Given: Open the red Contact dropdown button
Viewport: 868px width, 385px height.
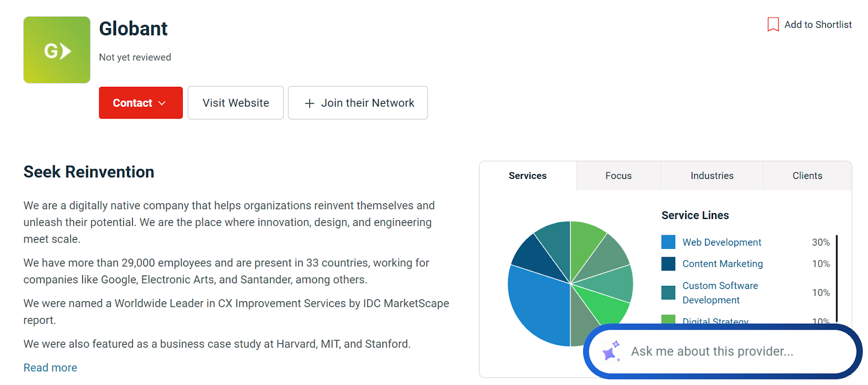Looking at the screenshot, I should (141, 102).
